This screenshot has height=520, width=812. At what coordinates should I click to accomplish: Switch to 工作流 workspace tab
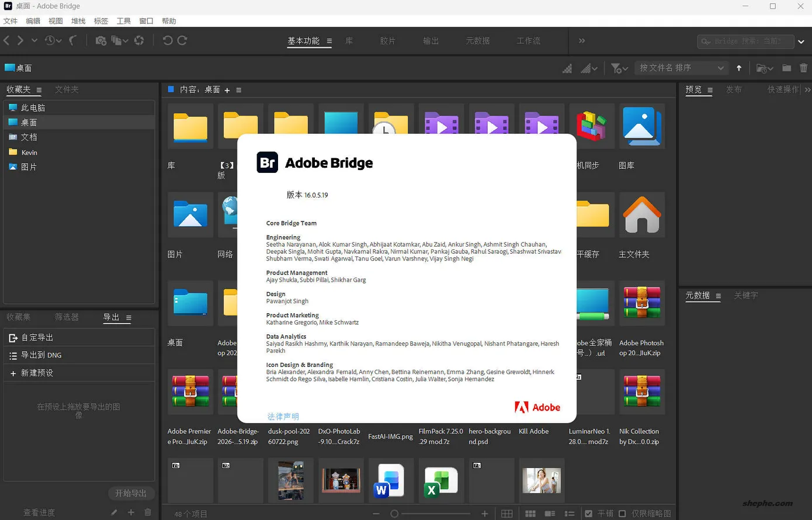[x=528, y=41]
